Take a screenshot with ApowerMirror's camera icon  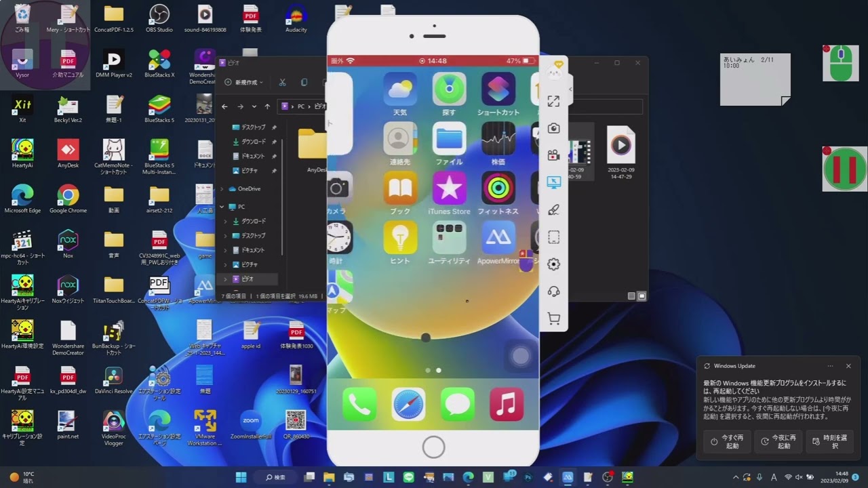(x=553, y=128)
